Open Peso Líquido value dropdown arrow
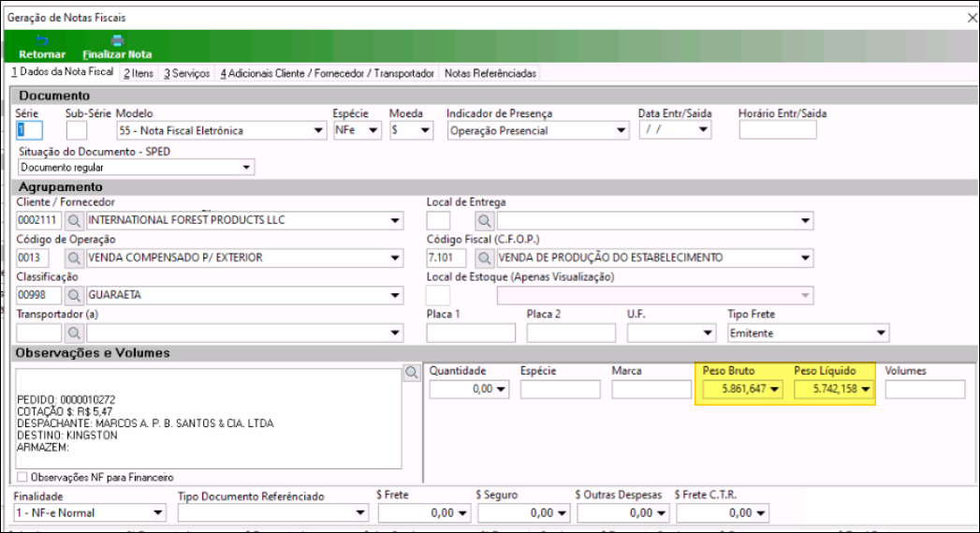980x533 pixels. 866,389
